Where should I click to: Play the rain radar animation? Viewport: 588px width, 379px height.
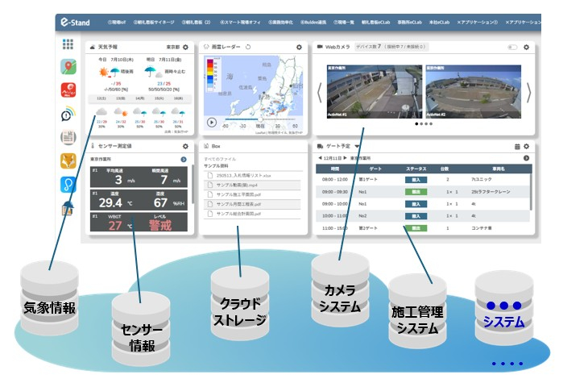point(211,123)
